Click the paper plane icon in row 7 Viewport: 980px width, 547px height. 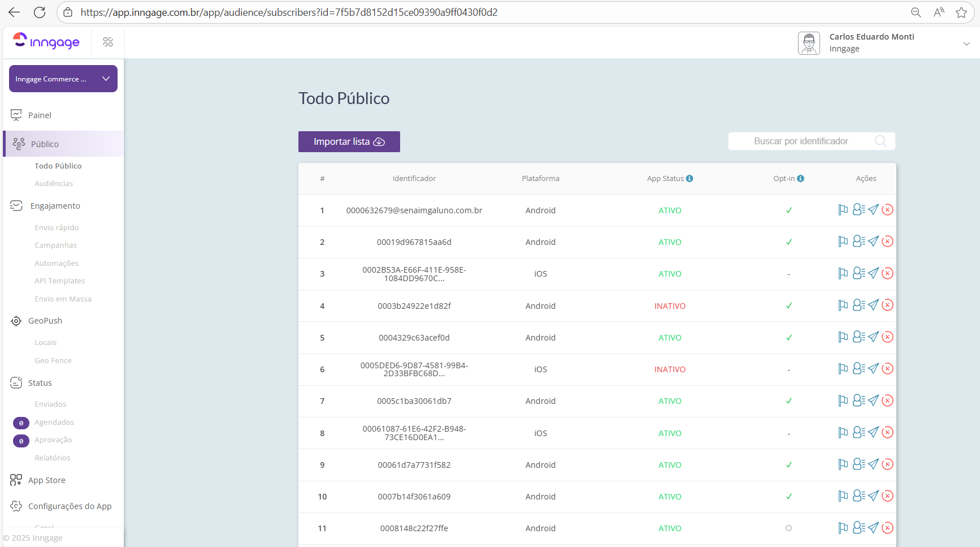873,400
